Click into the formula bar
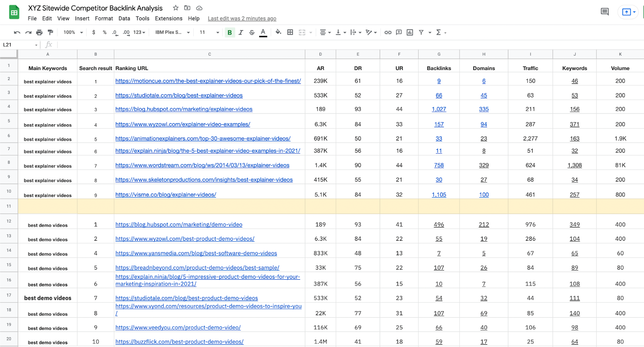Viewport: 644px width, 347px height. 350,45
